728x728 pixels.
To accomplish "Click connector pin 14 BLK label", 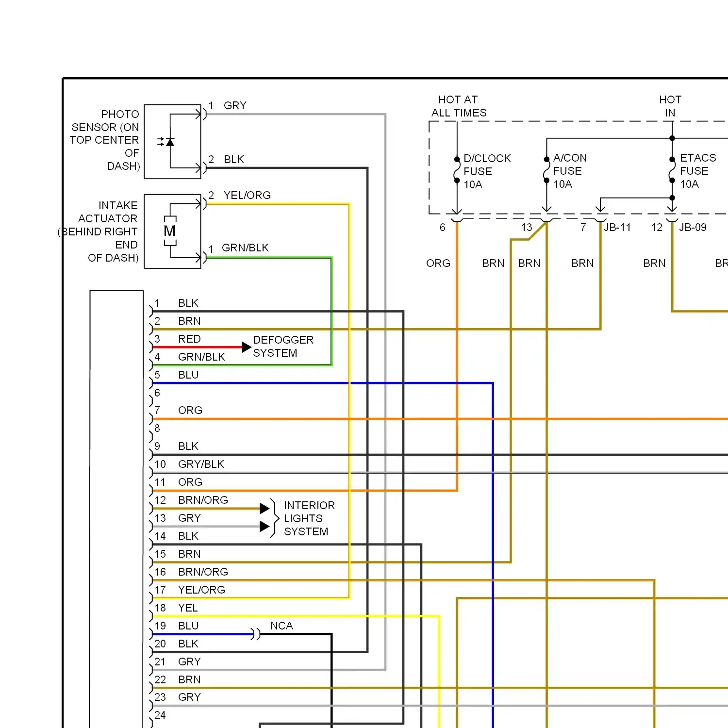I will click(188, 536).
